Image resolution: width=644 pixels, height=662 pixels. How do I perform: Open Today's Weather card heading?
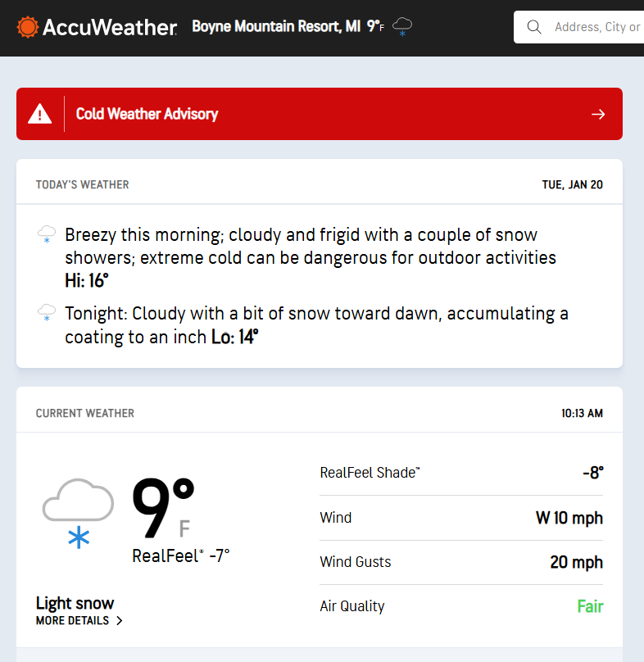point(82,184)
